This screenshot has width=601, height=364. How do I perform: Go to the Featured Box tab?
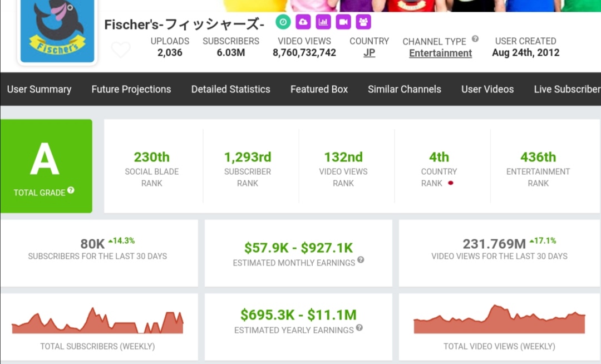pos(319,89)
